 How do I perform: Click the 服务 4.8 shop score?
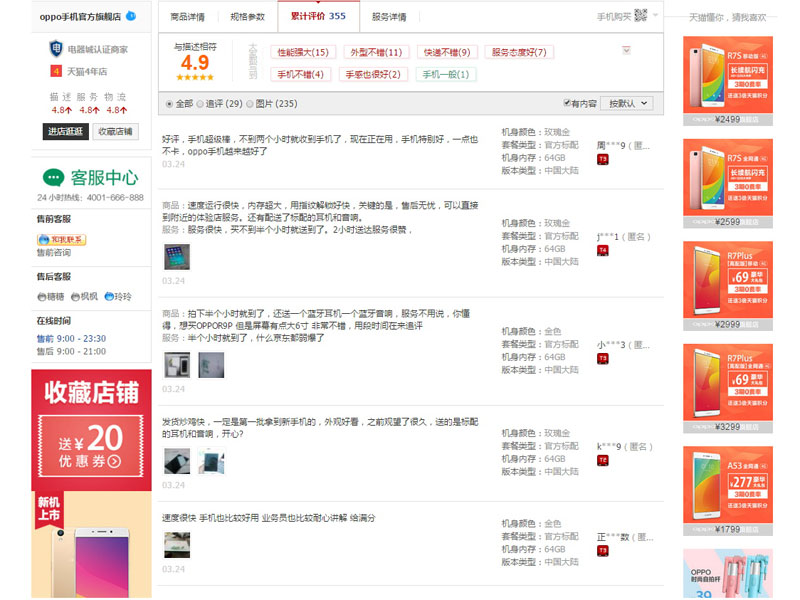click(x=89, y=110)
